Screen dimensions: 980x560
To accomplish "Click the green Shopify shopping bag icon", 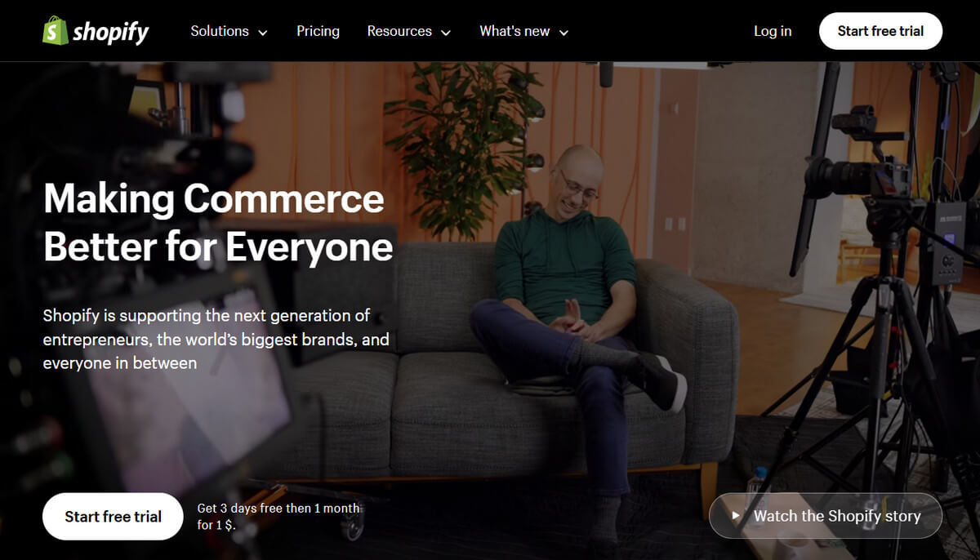I will coord(55,31).
